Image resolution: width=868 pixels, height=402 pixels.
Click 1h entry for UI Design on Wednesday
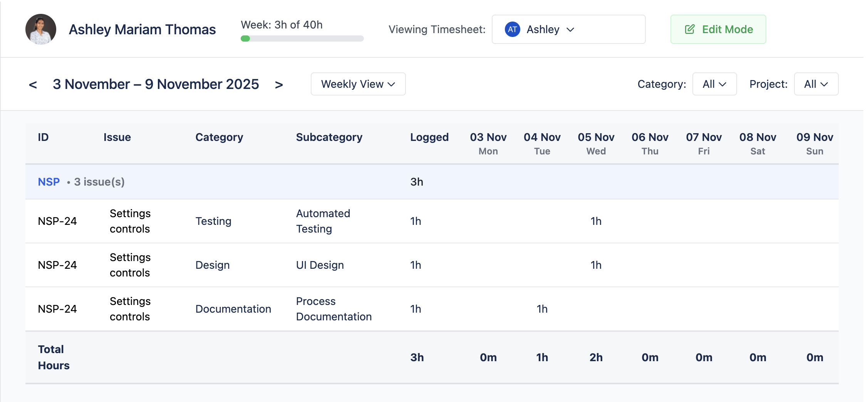coord(596,265)
